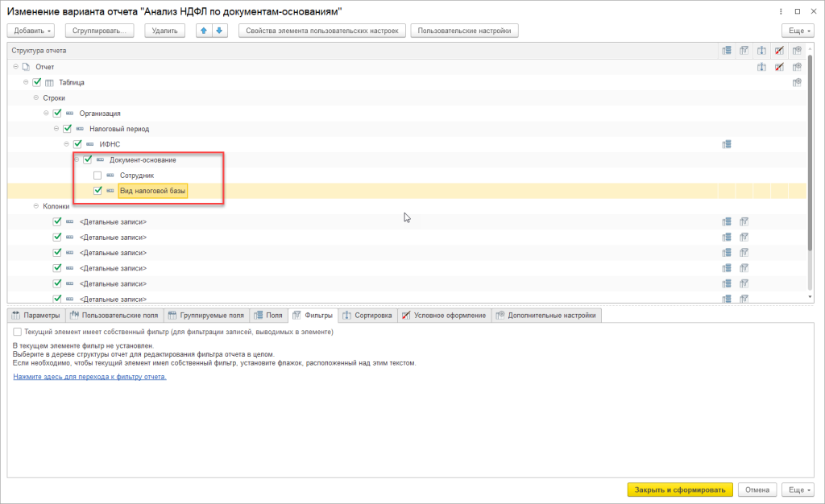Image resolution: width=825 pixels, height=504 pixels.
Task: Open the Еще dropdown next to Отмена
Action: (x=798, y=490)
